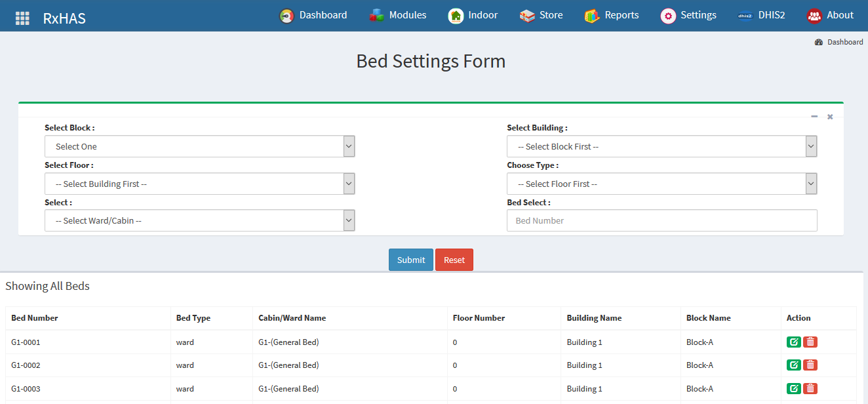Click the Store books icon
Screen dimensions: 868x404
tap(524, 15)
